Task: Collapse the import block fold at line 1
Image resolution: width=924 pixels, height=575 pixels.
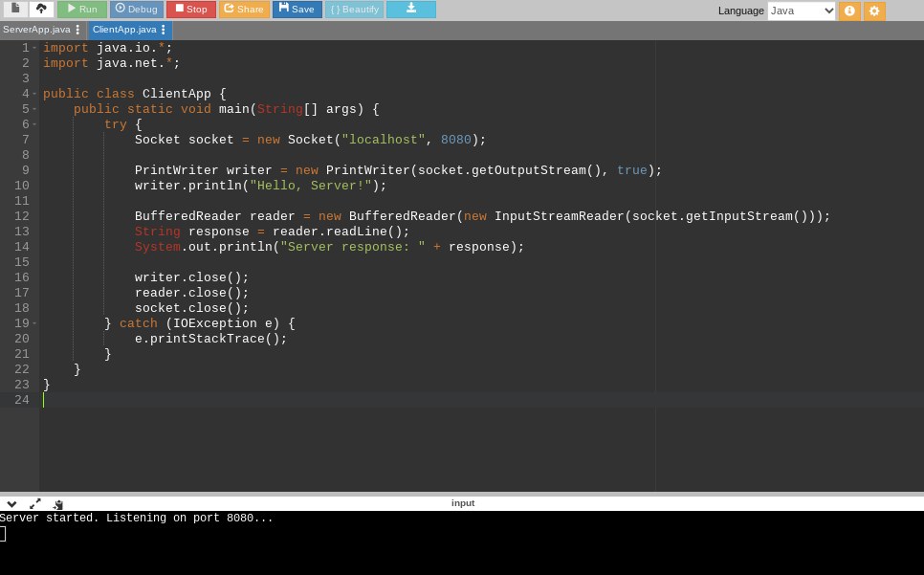Action: 34,48
